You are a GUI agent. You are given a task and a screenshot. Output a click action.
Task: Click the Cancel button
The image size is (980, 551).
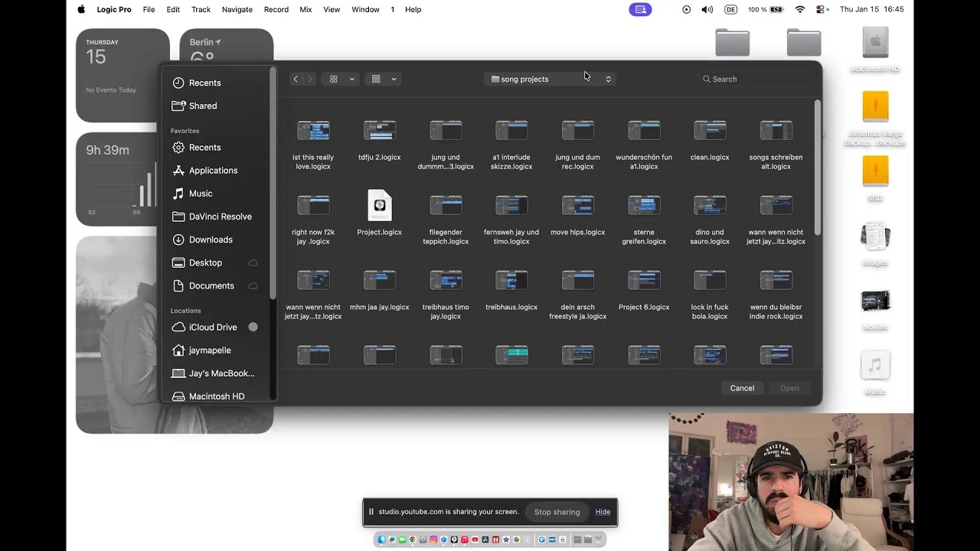(741, 388)
